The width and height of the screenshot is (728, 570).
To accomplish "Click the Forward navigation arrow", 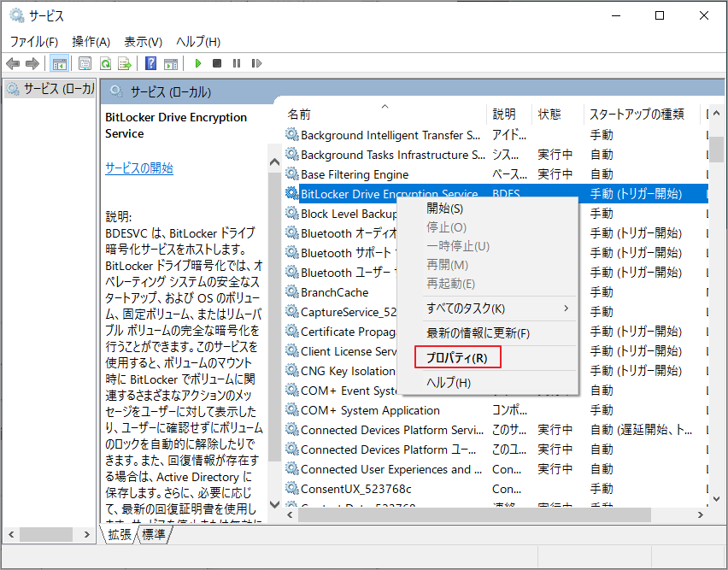I will [x=33, y=62].
